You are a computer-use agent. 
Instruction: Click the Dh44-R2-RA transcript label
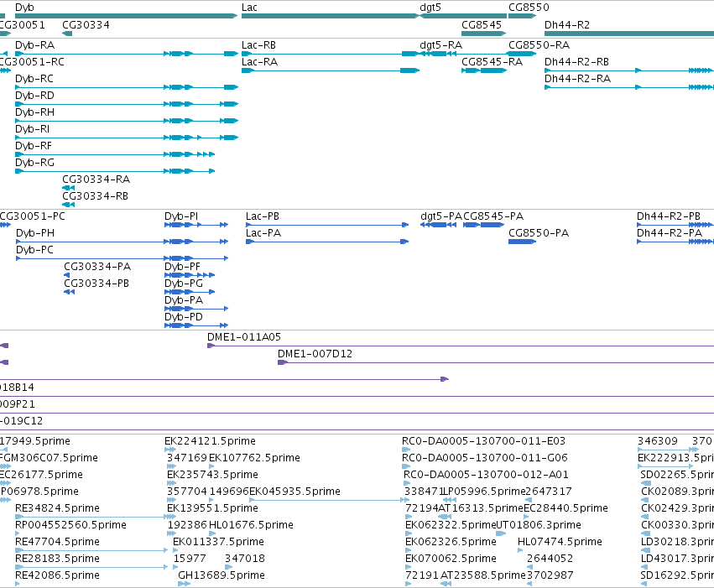click(x=577, y=79)
